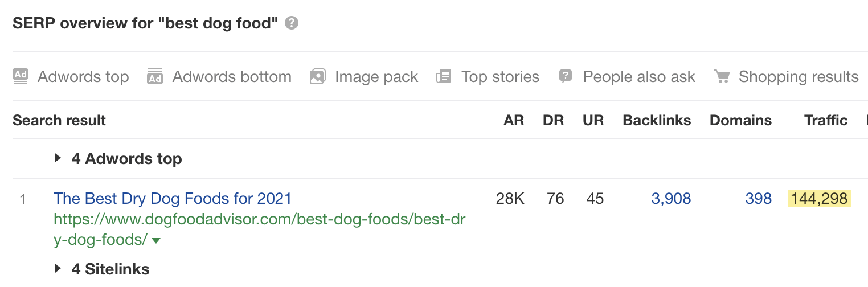Click the DR column header

[553, 120]
